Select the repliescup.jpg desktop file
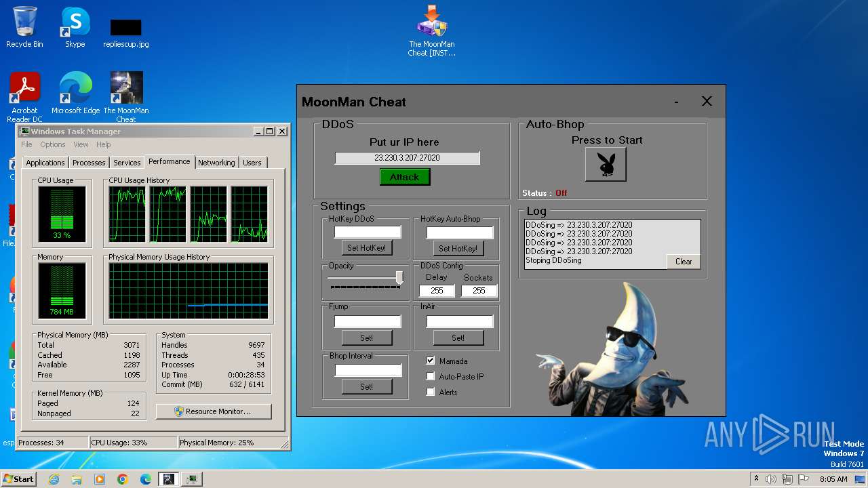 click(126, 33)
